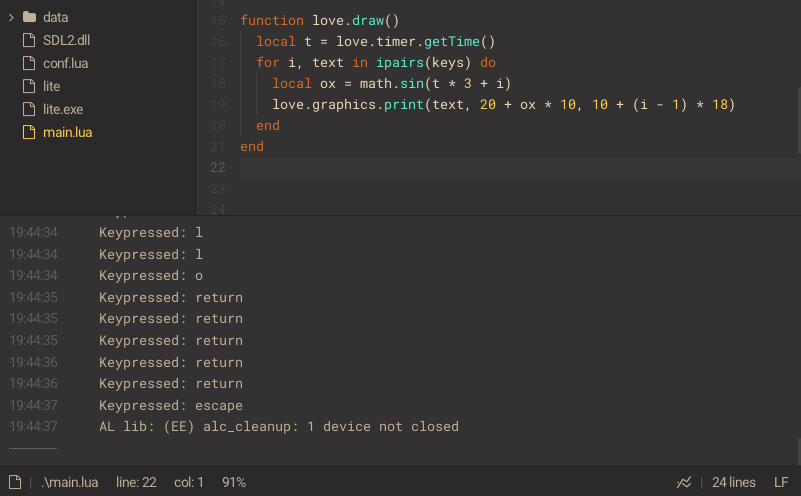Click the SDL2.dll file icon

click(29, 40)
